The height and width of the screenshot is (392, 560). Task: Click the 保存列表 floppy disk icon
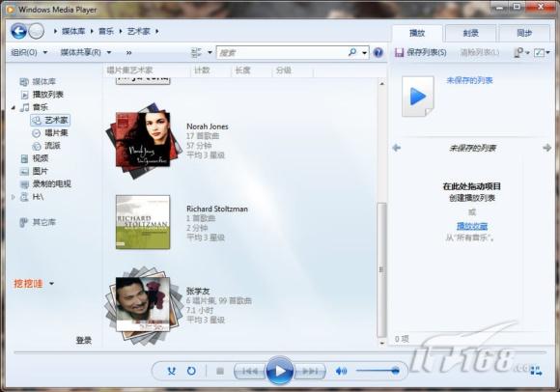pyautogui.click(x=399, y=52)
